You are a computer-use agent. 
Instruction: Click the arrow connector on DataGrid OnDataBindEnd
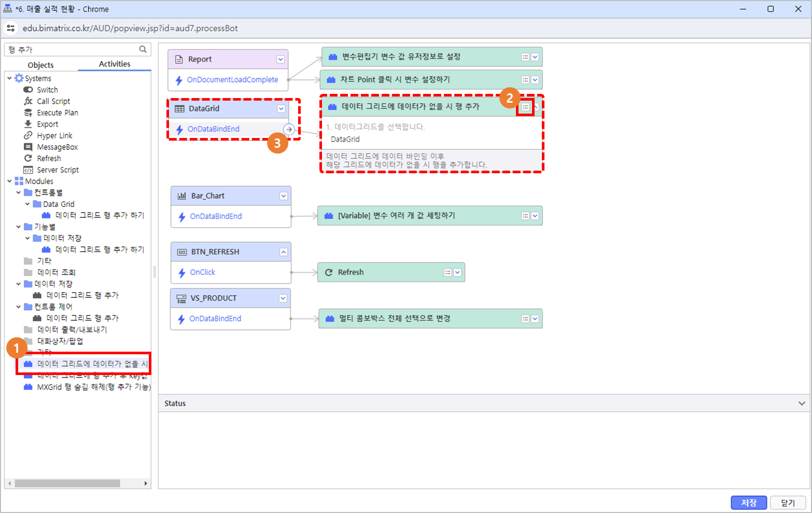[x=289, y=129]
